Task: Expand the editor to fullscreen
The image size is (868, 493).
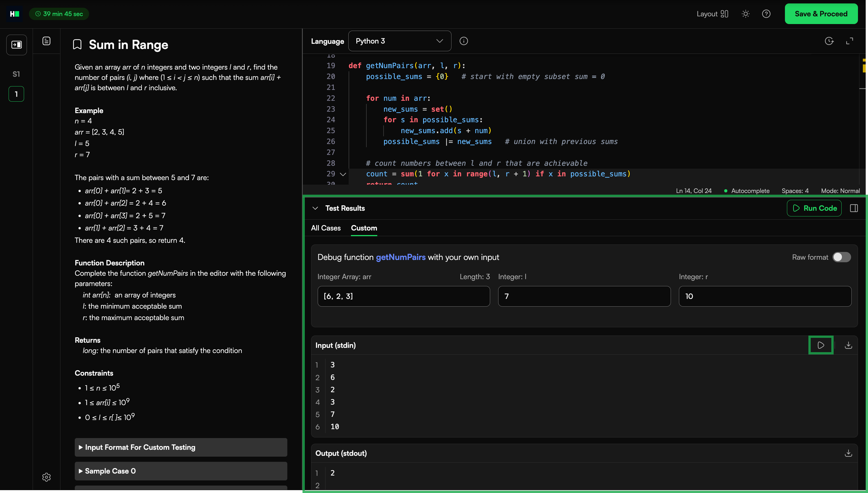Action: [x=849, y=41]
